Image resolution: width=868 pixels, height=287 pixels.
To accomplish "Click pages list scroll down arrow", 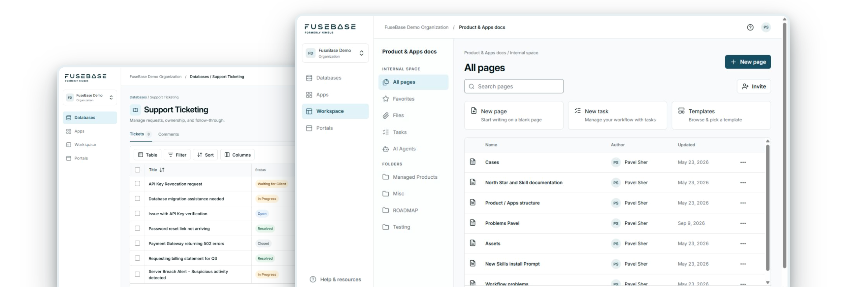I will 768,283.
